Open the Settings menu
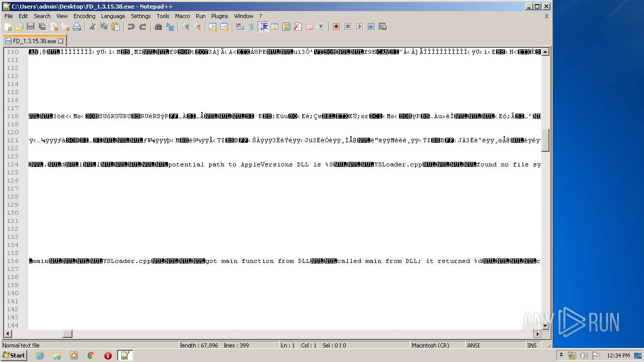 coord(141,16)
